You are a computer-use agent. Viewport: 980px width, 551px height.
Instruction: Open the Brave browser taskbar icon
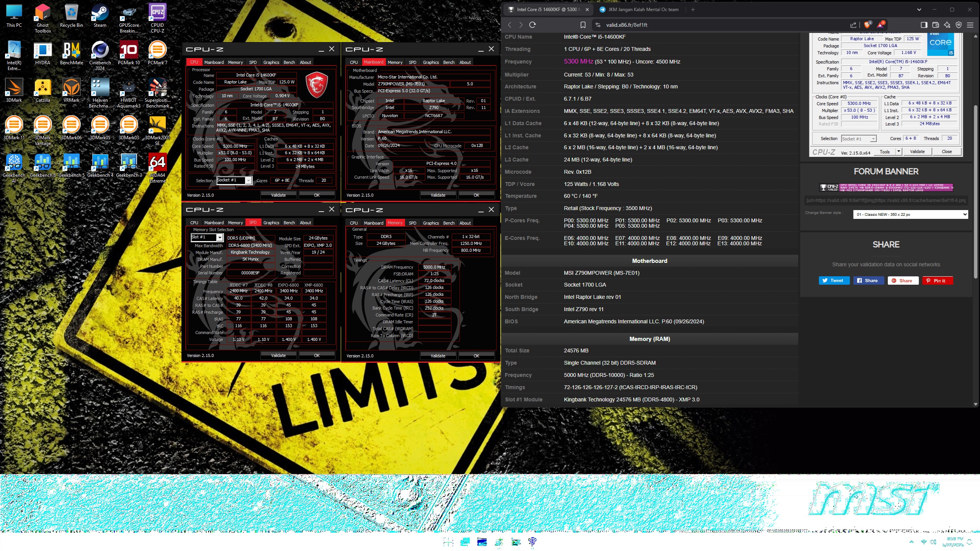(532, 541)
